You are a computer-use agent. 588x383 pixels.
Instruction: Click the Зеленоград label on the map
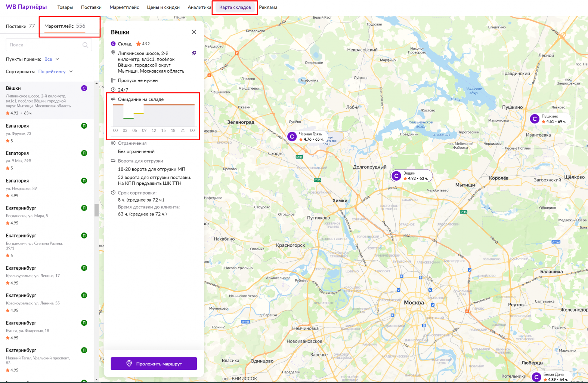241,122
